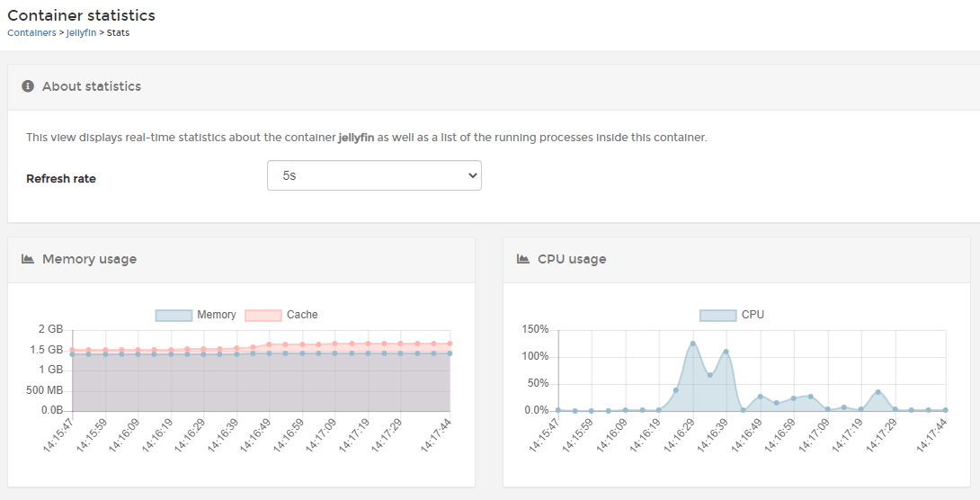Go to Containers via the breadcrumb link
Image resolution: width=980 pixels, height=500 pixels.
[31, 32]
